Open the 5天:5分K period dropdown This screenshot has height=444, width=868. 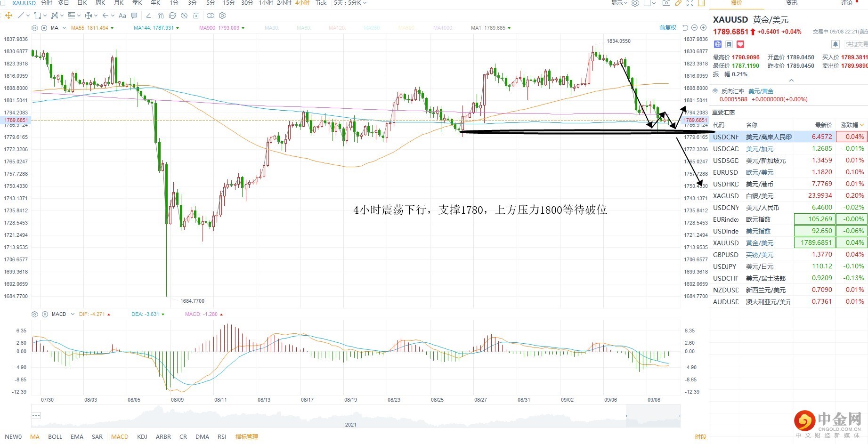click(350, 3)
